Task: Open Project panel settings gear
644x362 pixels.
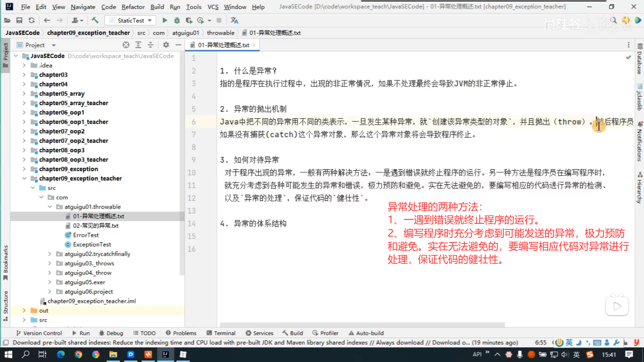Action: [166, 45]
